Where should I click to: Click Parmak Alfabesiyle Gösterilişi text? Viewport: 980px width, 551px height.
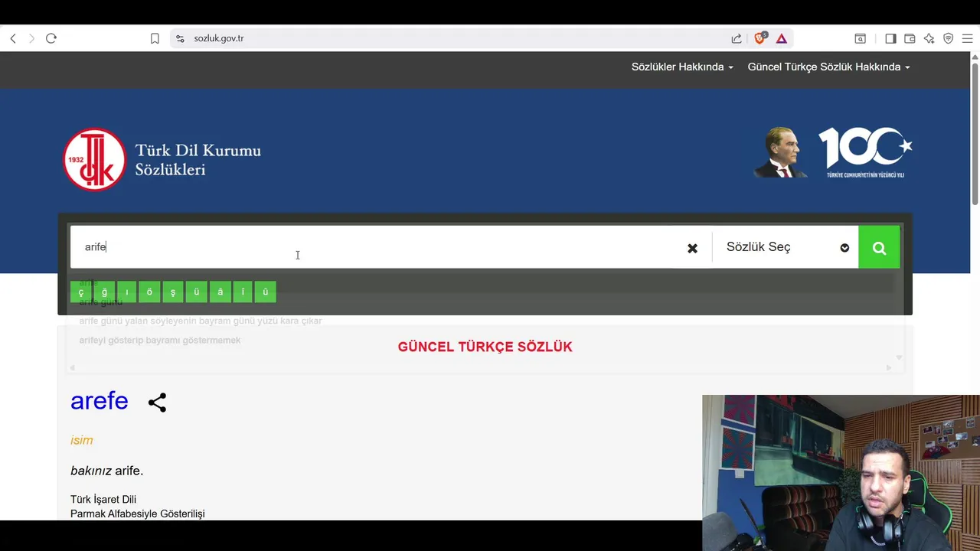pyautogui.click(x=138, y=514)
